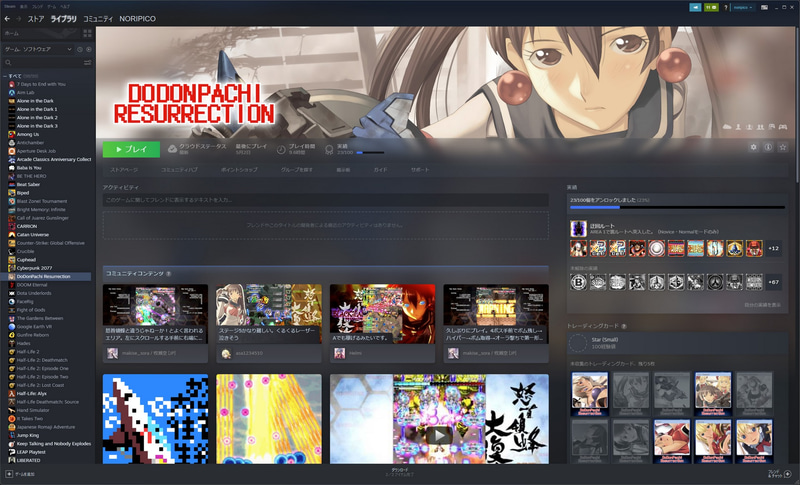Screen dimensions: 800x485
Task: Click the activity text input field
Action: tap(326, 200)
